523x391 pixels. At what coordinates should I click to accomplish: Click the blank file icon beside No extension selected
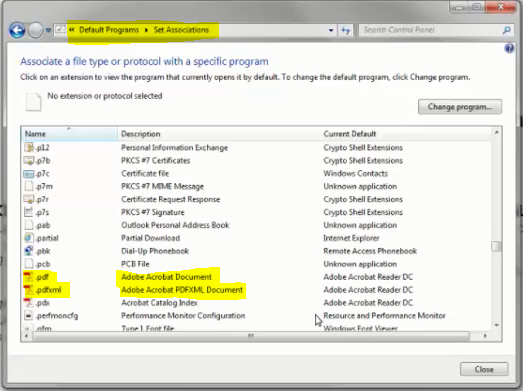point(33,102)
